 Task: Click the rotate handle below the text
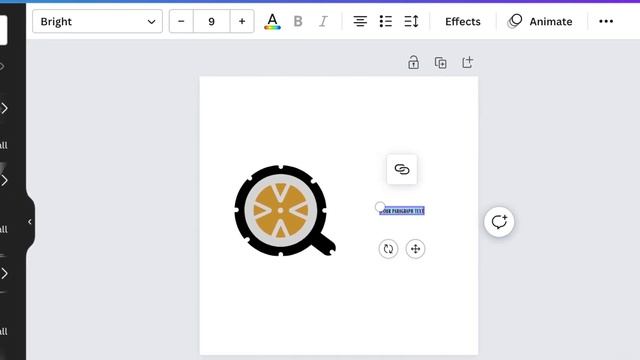[x=388, y=249]
